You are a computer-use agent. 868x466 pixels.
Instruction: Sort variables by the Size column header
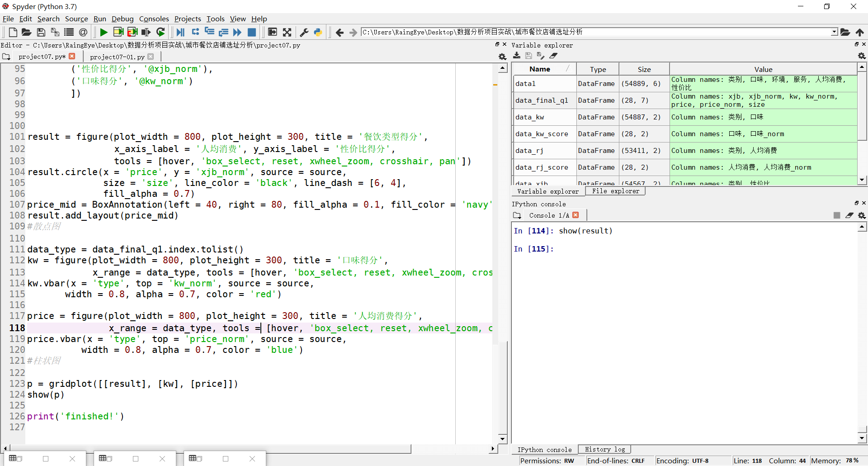click(644, 69)
